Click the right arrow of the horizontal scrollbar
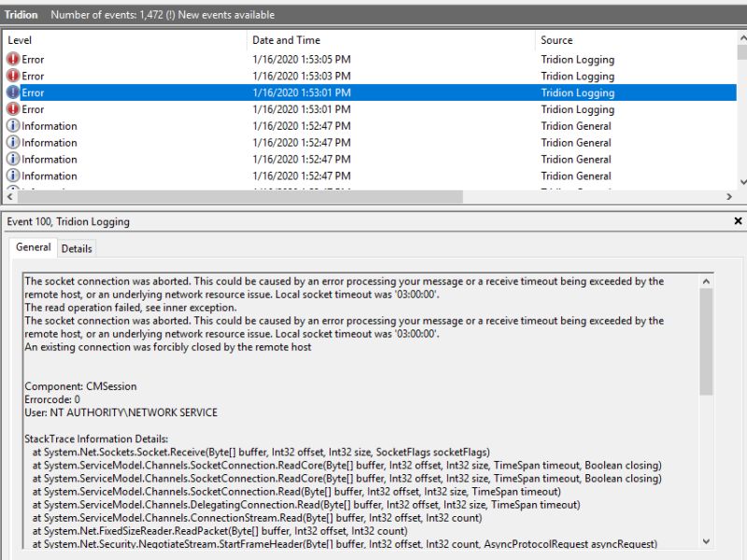 (x=731, y=197)
